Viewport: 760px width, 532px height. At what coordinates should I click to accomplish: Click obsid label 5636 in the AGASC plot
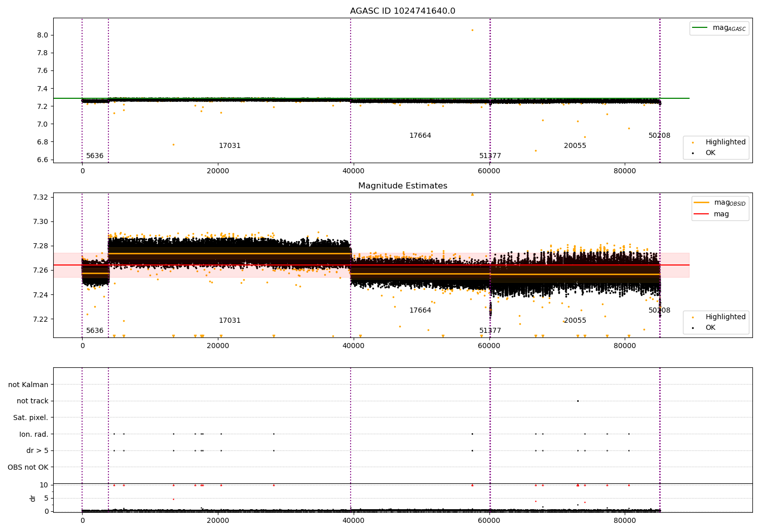(95, 156)
